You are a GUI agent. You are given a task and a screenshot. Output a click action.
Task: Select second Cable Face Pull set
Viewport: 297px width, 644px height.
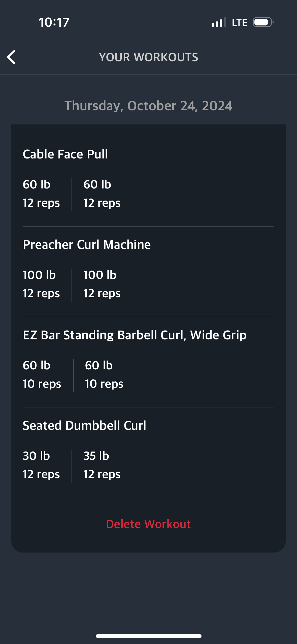pos(102,194)
